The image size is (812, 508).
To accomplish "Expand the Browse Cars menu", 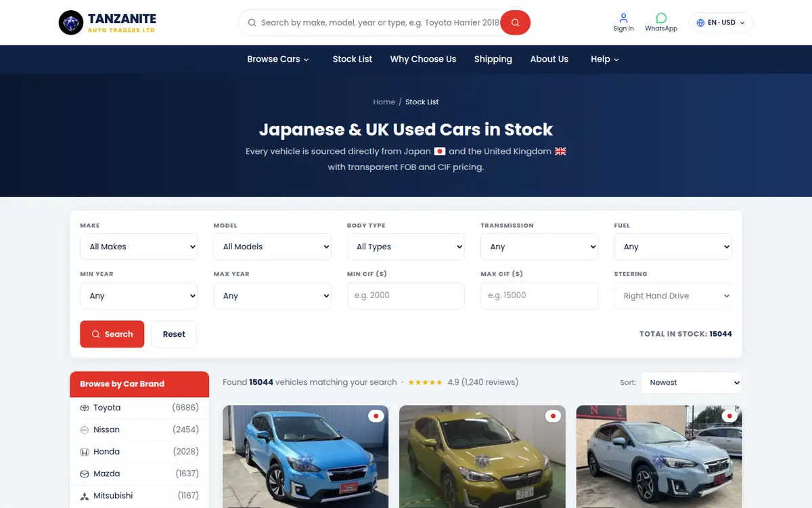I will tap(278, 59).
